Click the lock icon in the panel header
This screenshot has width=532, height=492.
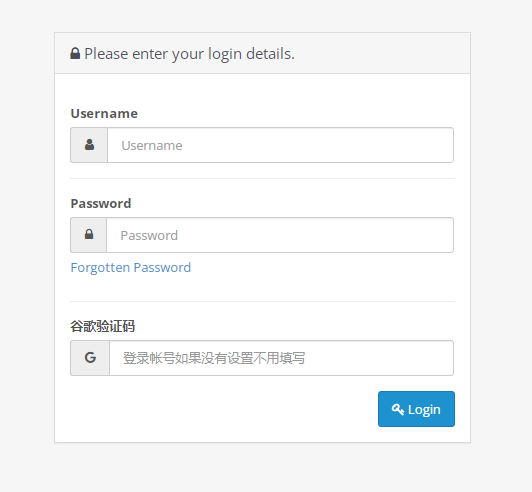click(75, 54)
